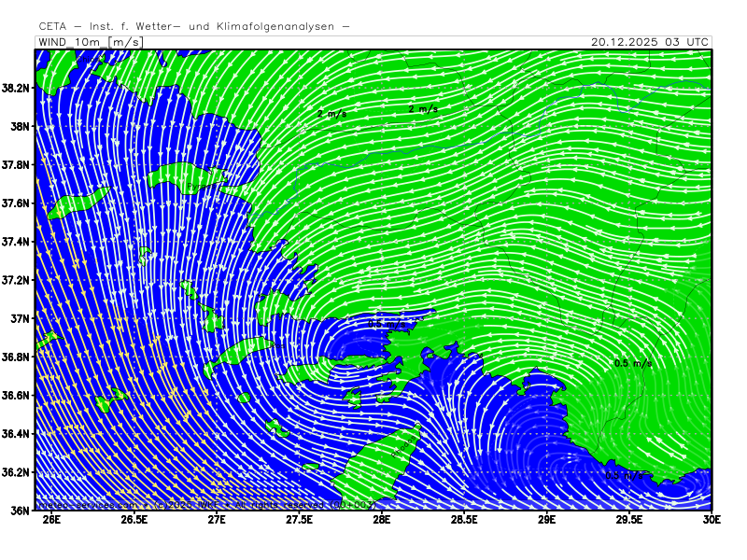Click the 27E longitude axis label
Viewport: 747px width, 560px height.
click(217, 521)
